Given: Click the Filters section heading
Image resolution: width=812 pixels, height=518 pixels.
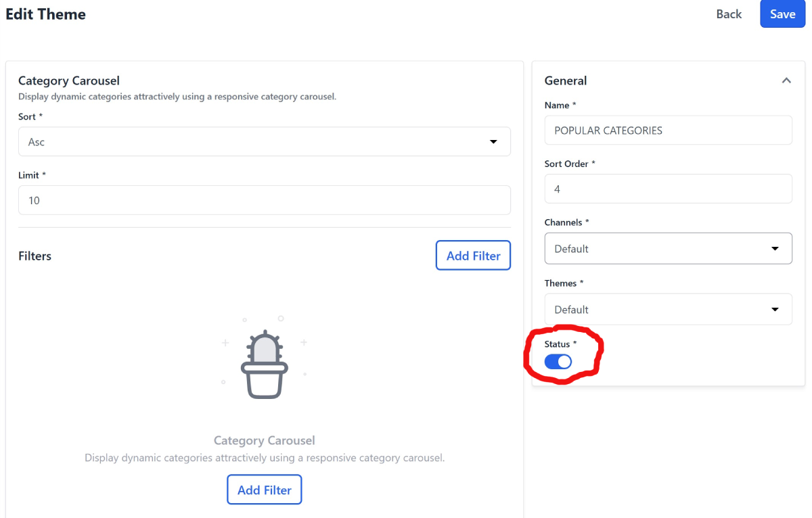Looking at the screenshot, I should point(35,256).
